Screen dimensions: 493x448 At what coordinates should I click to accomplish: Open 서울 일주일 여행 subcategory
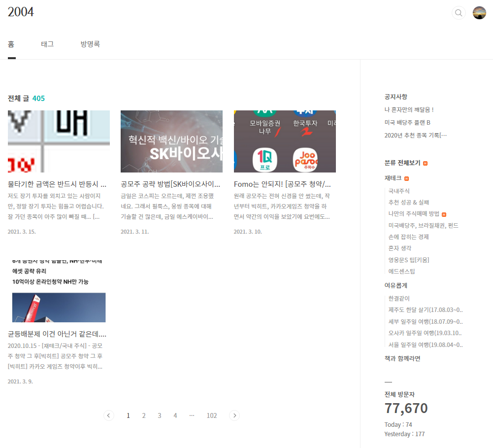pos(426,345)
